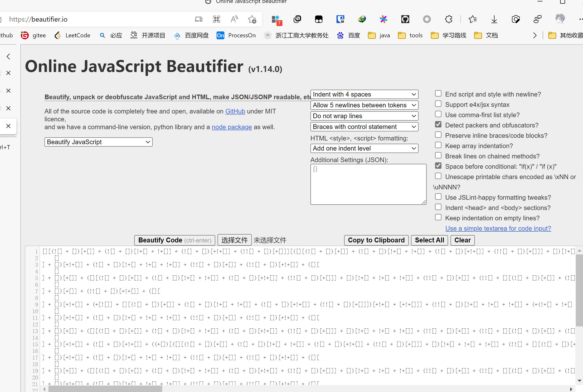Click the GitHub extension icon in toolbar

pyautogui.click(x=405, y=19)
